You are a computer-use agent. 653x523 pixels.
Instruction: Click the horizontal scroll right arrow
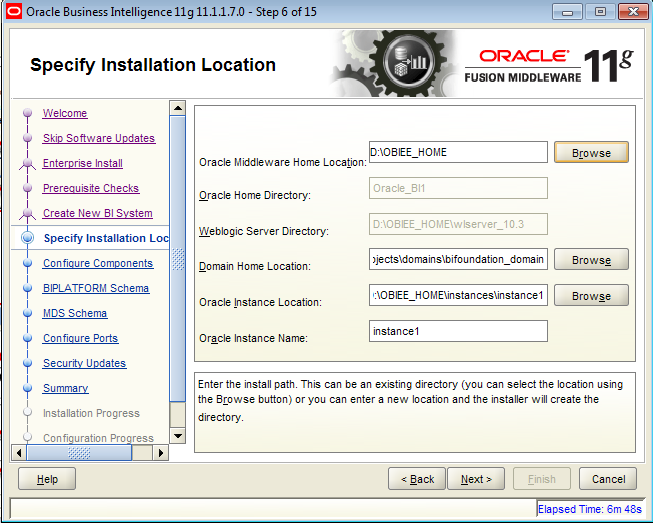tap(161, 453)
